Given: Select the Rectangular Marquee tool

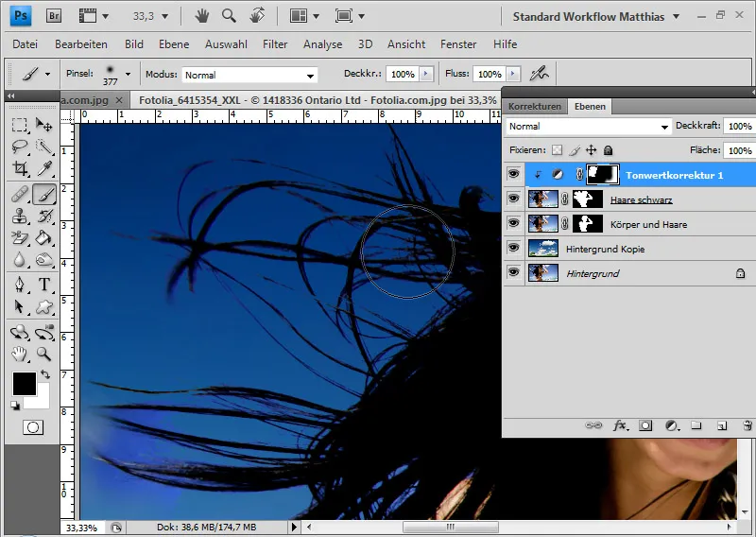Looking at the screenshot, I should coord(20,125).
